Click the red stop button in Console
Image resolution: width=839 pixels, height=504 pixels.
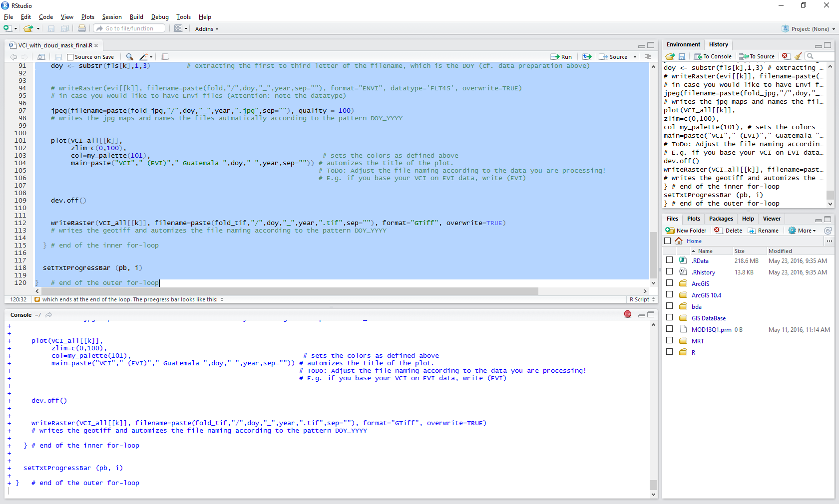coord(628,314)
